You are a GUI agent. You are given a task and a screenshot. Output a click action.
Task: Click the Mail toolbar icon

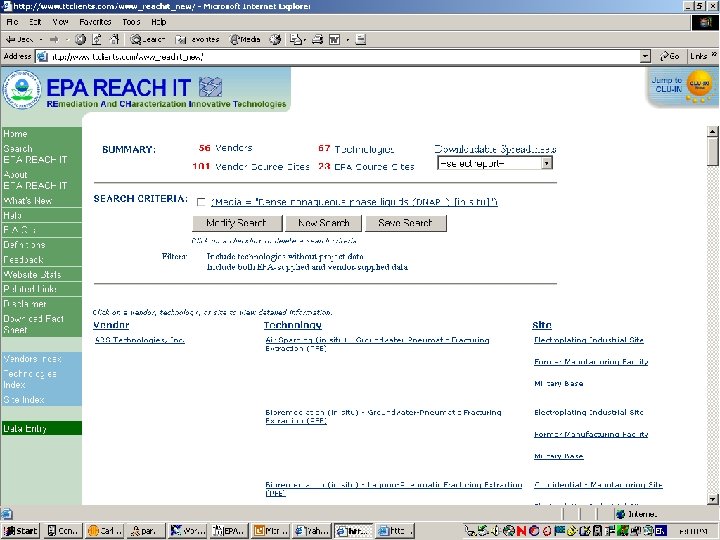[295, 39]
